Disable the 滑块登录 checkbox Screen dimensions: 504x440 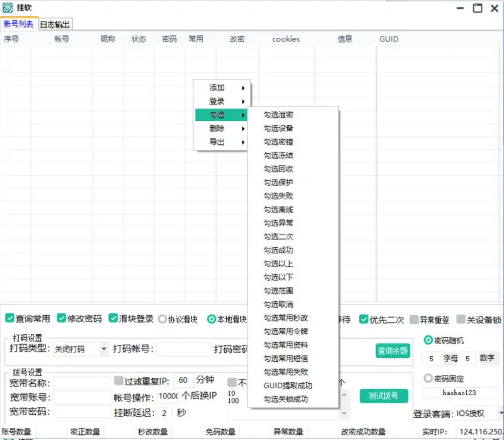(113, 318)
